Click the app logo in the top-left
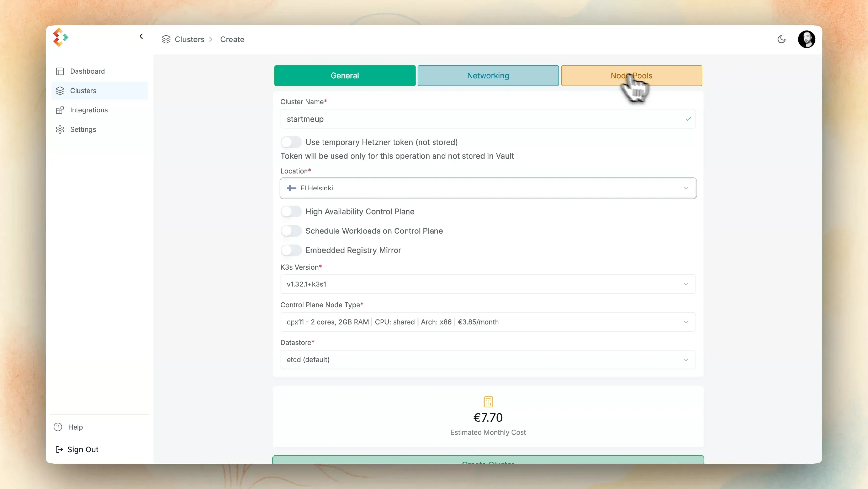 61,37
